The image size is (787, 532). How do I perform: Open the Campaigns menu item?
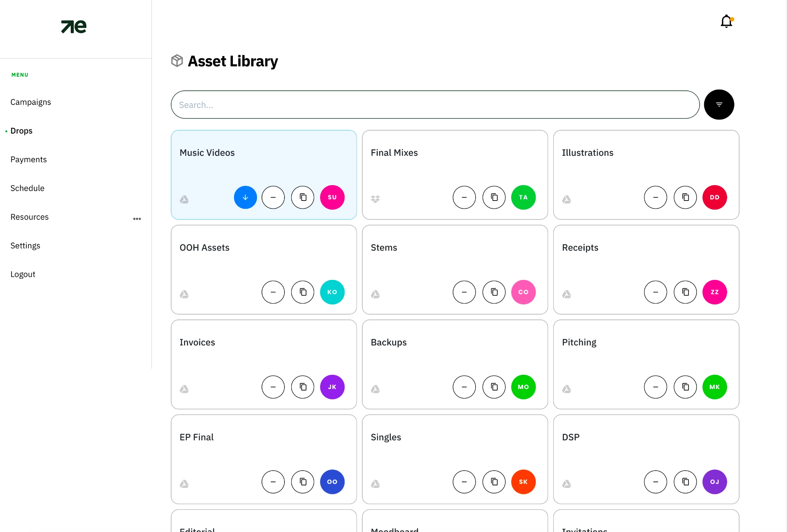point(31,102)
